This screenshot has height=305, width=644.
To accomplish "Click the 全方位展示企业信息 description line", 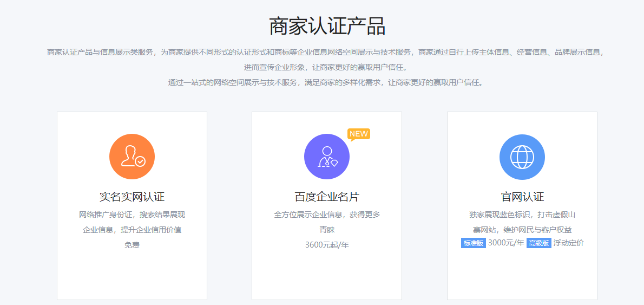I will [x=327, y=215].
